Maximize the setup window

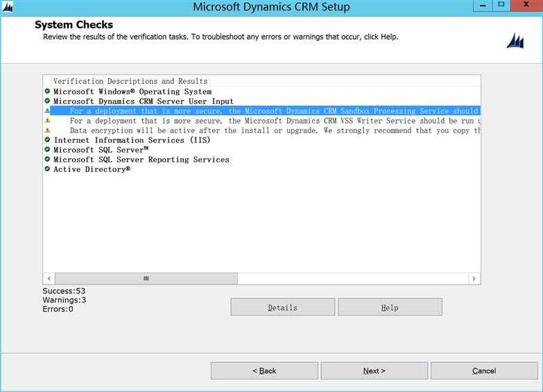click(501, 5)
